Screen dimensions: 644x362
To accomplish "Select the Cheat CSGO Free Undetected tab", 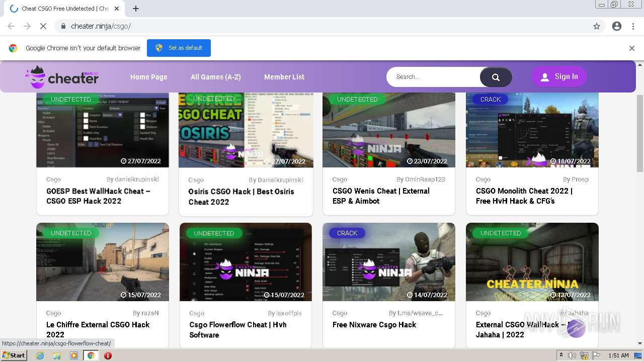I will pyautogui.click(x=65, y=9).
